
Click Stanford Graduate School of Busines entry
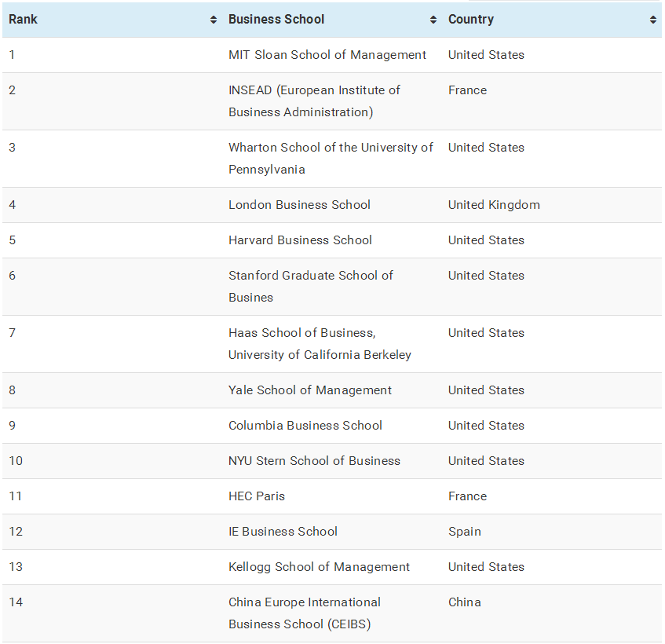pos(310,287)
